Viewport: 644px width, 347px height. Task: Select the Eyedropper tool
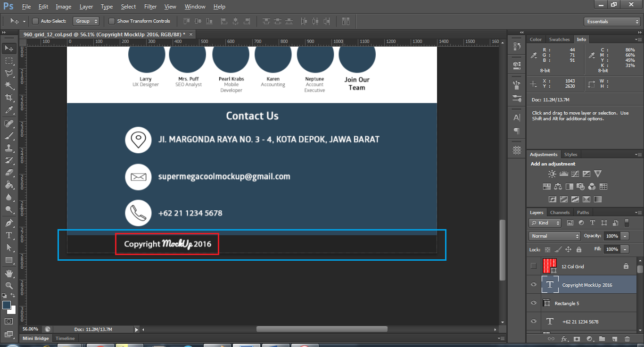[9, 110]
